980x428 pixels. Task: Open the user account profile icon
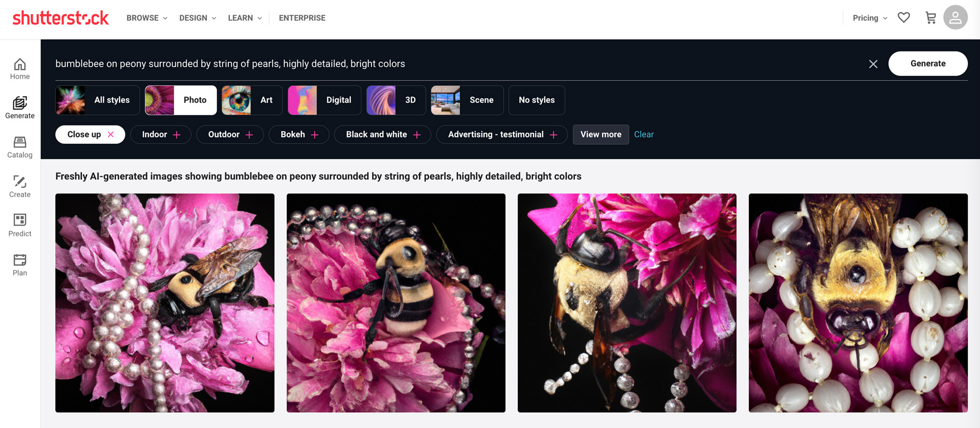[955, 18]
